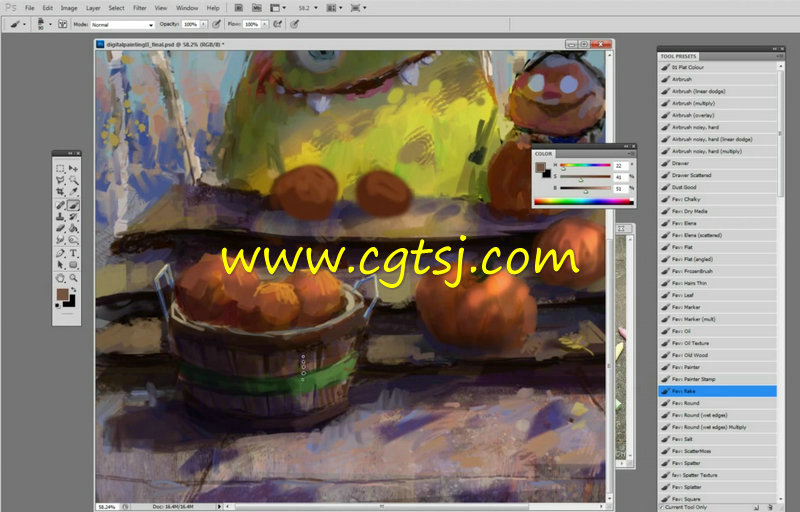Enable airbrush mode next to Flow
The image size is (800, 512).
pyautogui.click(x=278, y=24)
